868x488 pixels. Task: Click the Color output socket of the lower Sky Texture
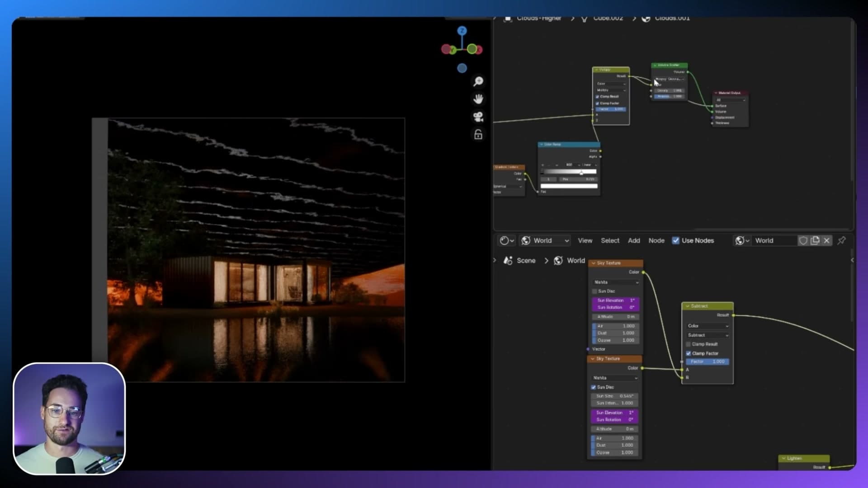[x=642, y=368]
